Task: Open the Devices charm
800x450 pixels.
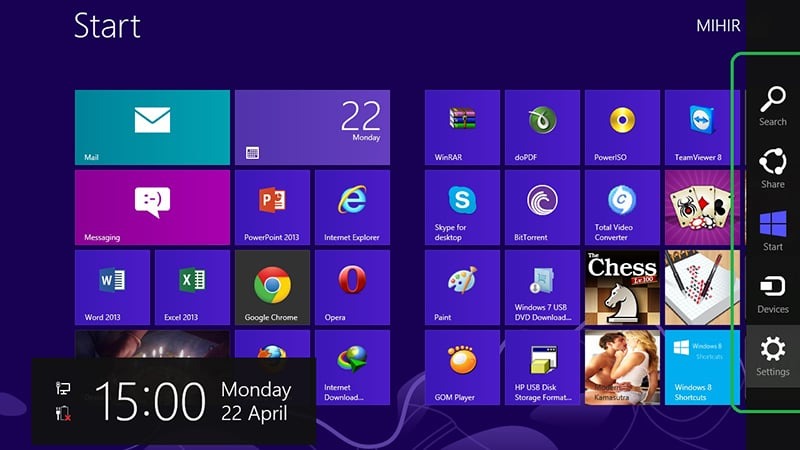Action: [x=772, y=294]
